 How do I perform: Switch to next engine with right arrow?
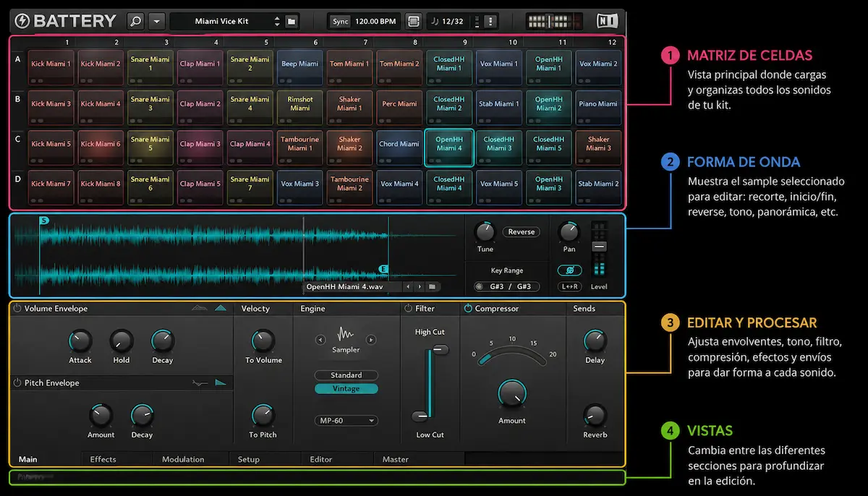click(x=371, y=339)
